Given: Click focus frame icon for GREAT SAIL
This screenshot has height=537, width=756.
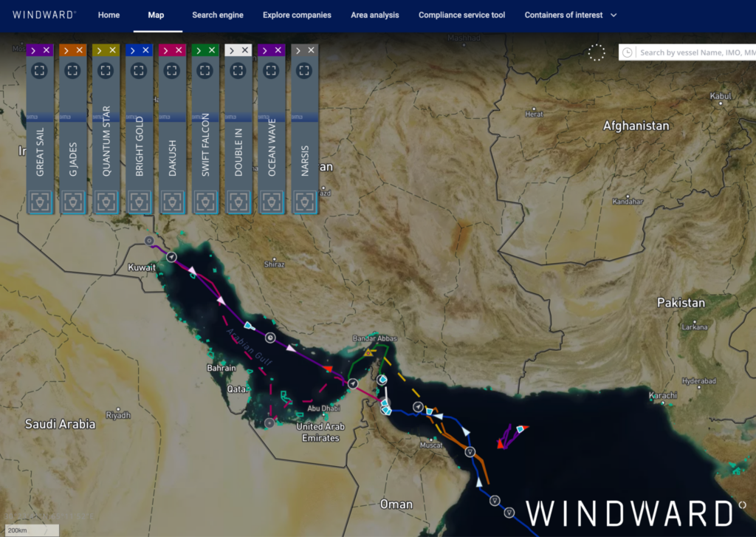Looking at the screenshot, I should point(40,71).
